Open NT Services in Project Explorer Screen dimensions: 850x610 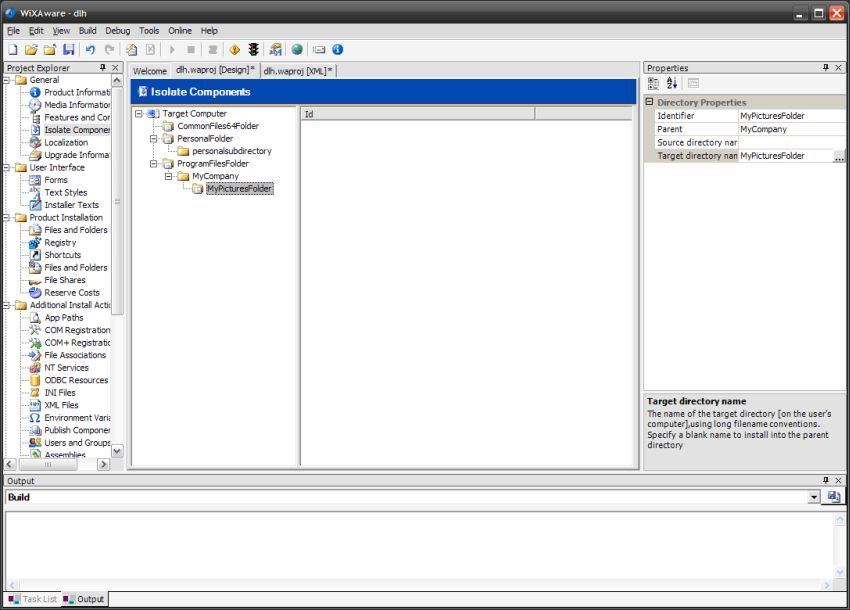coord(66,368)
